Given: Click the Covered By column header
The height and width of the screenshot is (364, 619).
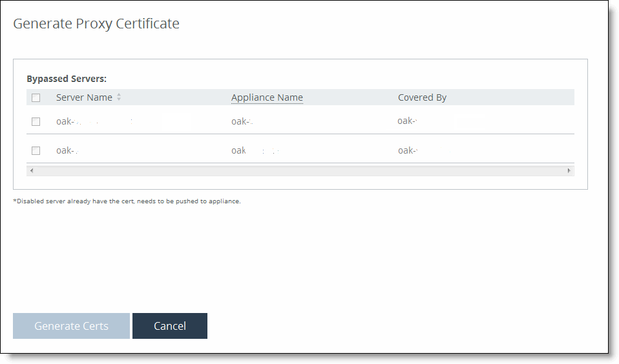Looking at the screenshot, I should (x=422, y=97).
